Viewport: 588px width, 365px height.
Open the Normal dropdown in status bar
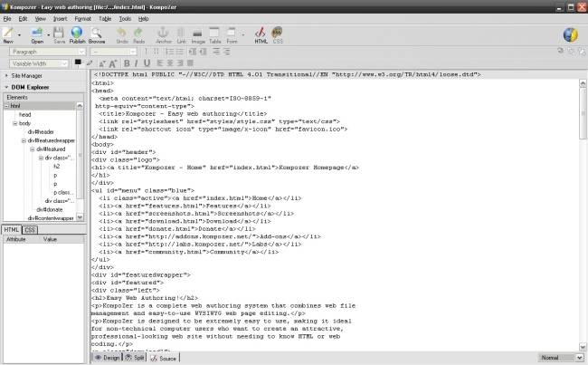coord(561,358)
